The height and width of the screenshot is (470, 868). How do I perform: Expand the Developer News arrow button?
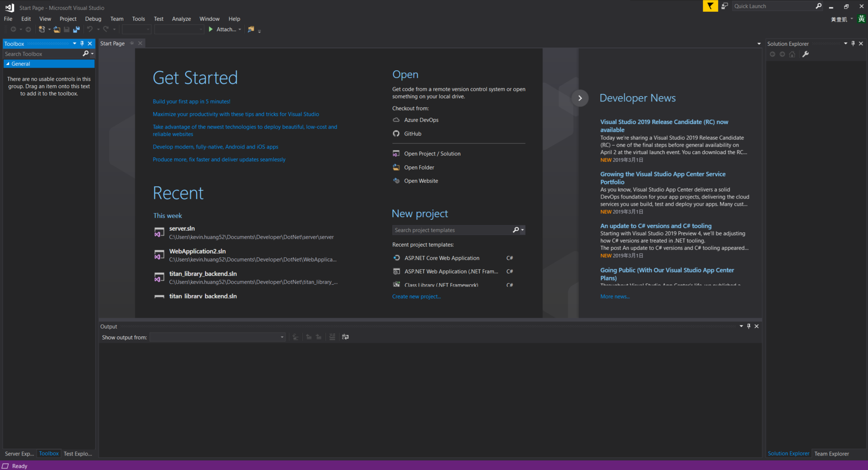[x=580, y=98]
